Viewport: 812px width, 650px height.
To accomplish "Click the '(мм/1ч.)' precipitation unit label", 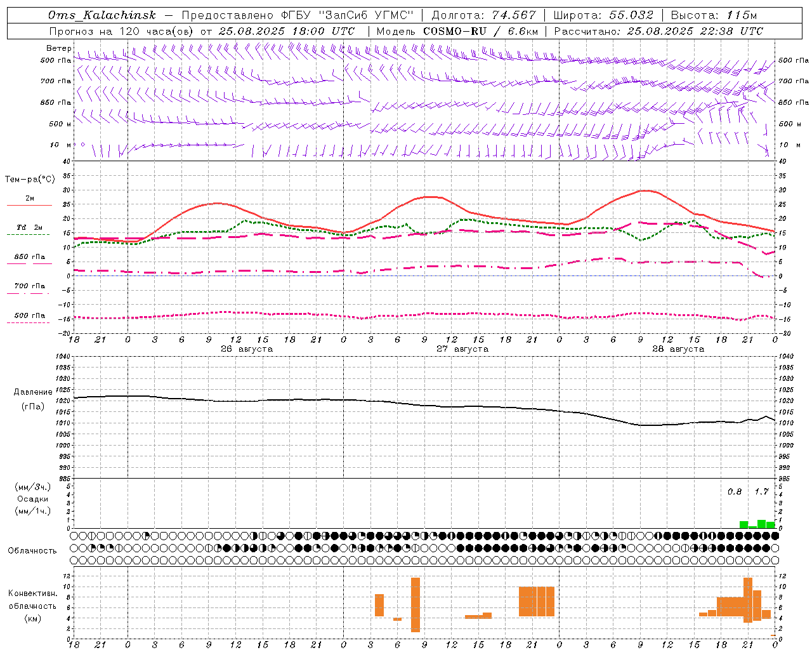I will [33, 511].
